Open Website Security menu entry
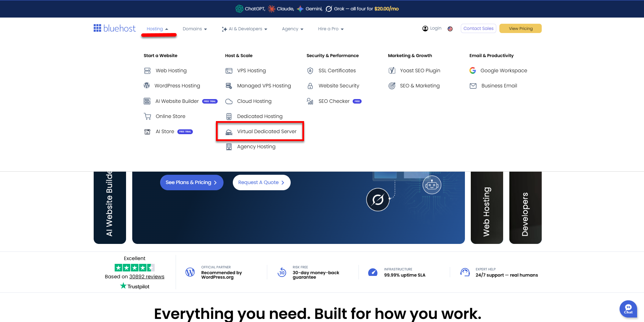The image size is (644, 322). [339, 86]
